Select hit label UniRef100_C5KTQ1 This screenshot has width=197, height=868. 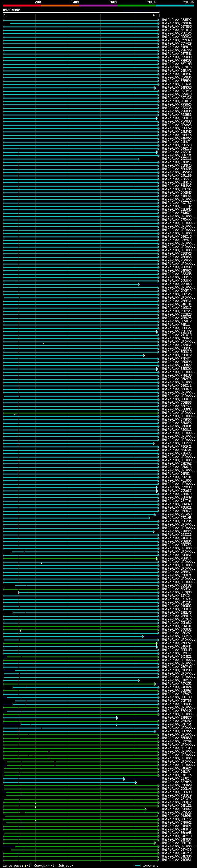177,843
